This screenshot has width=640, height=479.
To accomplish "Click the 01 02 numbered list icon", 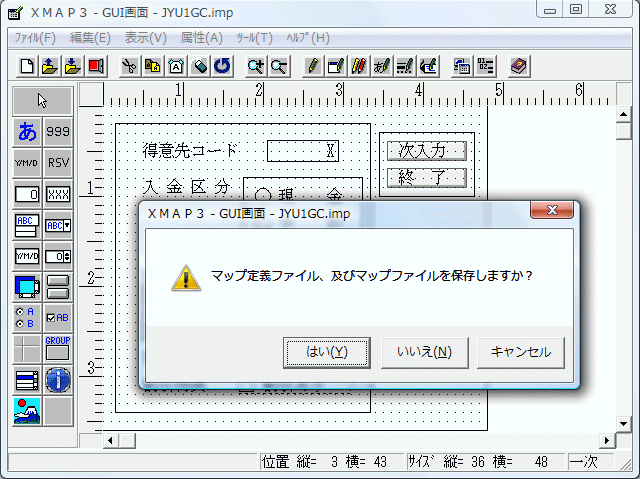I will click(485, 66).
